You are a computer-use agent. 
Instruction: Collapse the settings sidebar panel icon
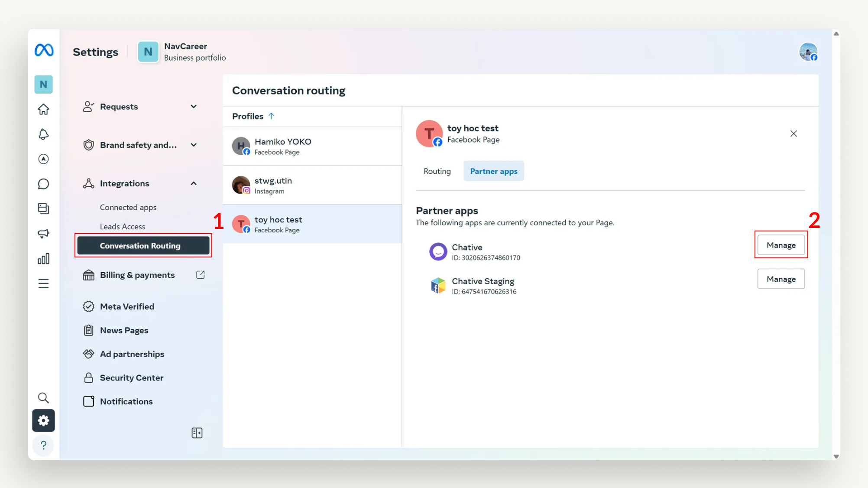197,433
